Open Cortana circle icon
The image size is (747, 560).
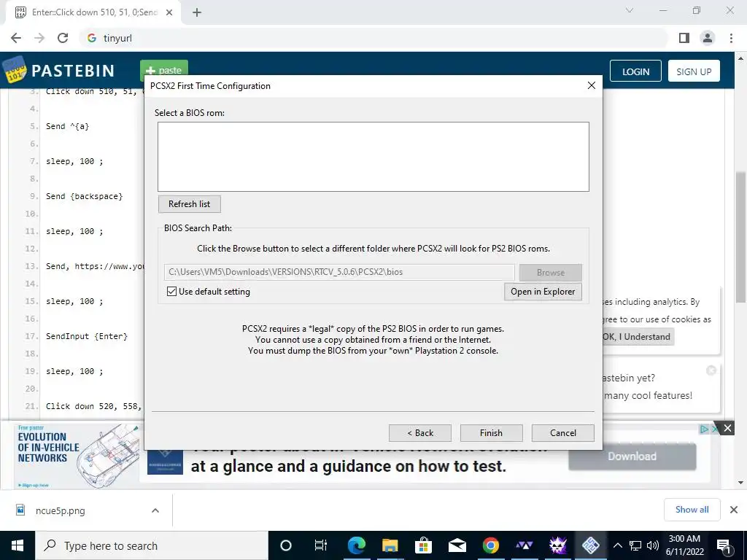click(285, 545)
